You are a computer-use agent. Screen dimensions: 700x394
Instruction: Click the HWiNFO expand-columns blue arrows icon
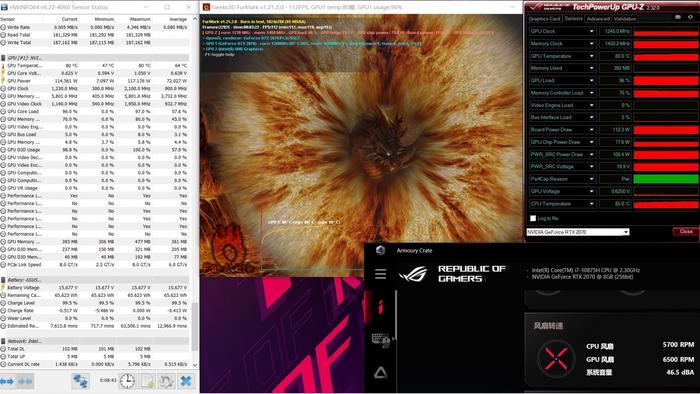7,382
